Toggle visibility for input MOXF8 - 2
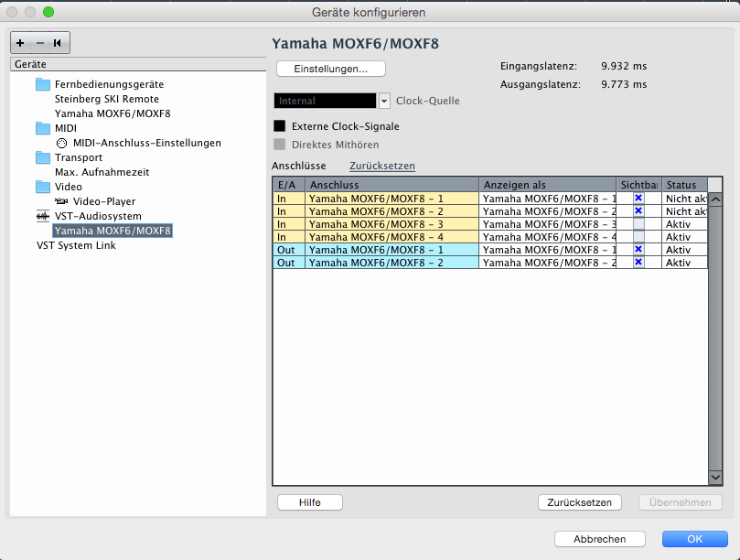Viewport: 740px width, 560px height. (x=638, y=211)
